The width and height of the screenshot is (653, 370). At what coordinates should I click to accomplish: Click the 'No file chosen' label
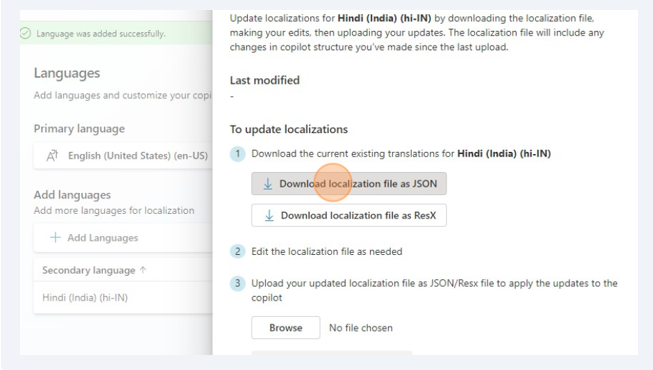click(x=361, y=328)
